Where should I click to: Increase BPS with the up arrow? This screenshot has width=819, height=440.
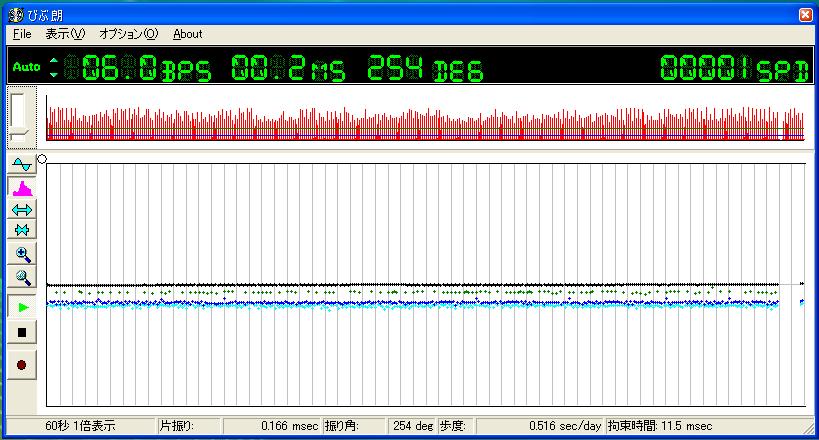click(x=53, y=60)
